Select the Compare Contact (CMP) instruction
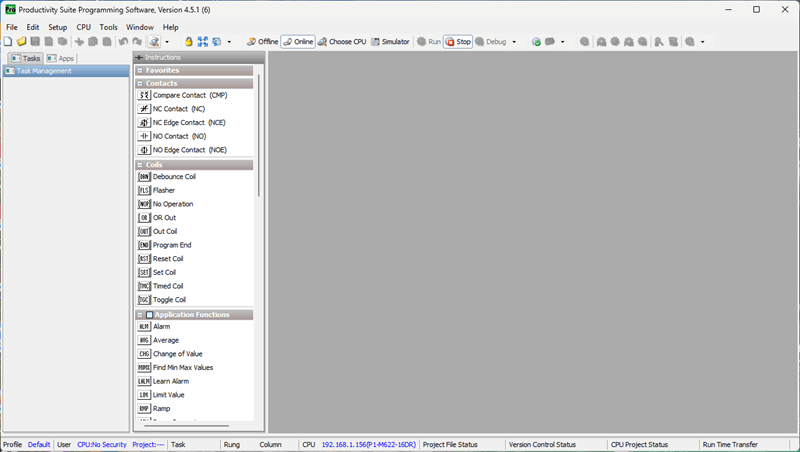Image resolution: width=800 pixels, height=452 pixels. [x=190, y=95]
